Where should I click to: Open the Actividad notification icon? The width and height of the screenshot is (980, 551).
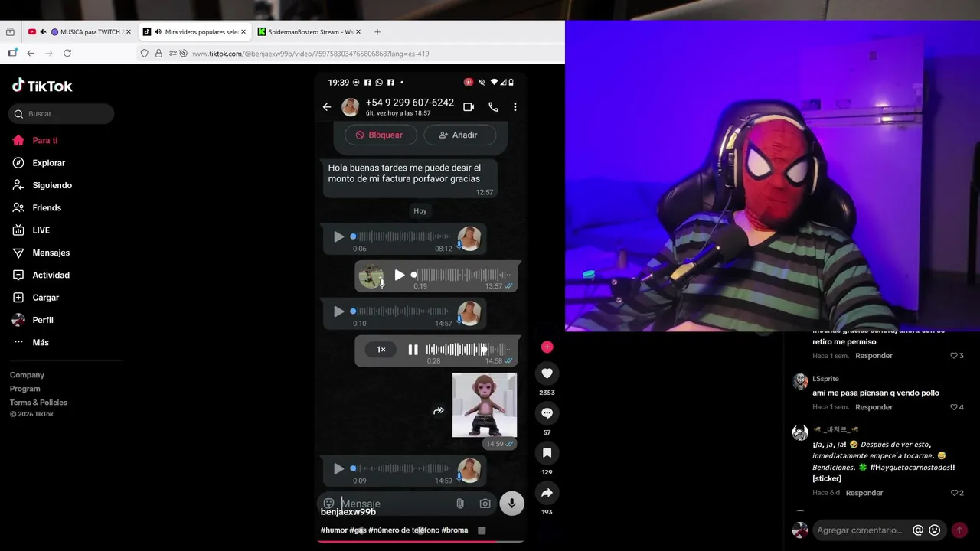tap(18, 275)
